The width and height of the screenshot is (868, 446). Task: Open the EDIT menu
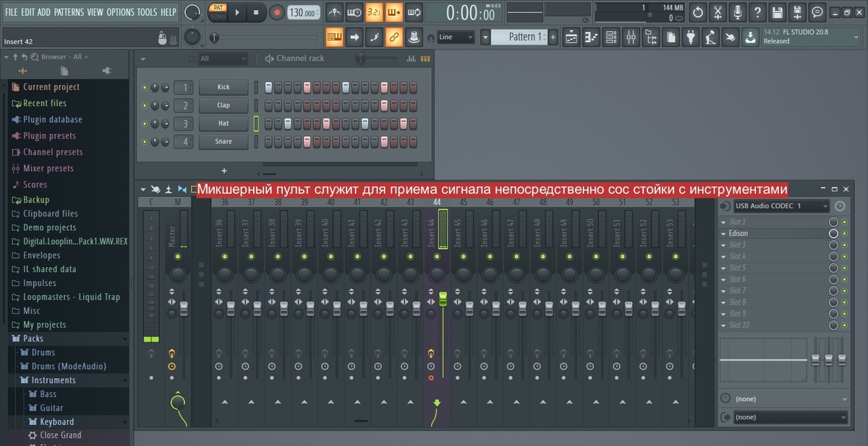(x=27, y=12)
